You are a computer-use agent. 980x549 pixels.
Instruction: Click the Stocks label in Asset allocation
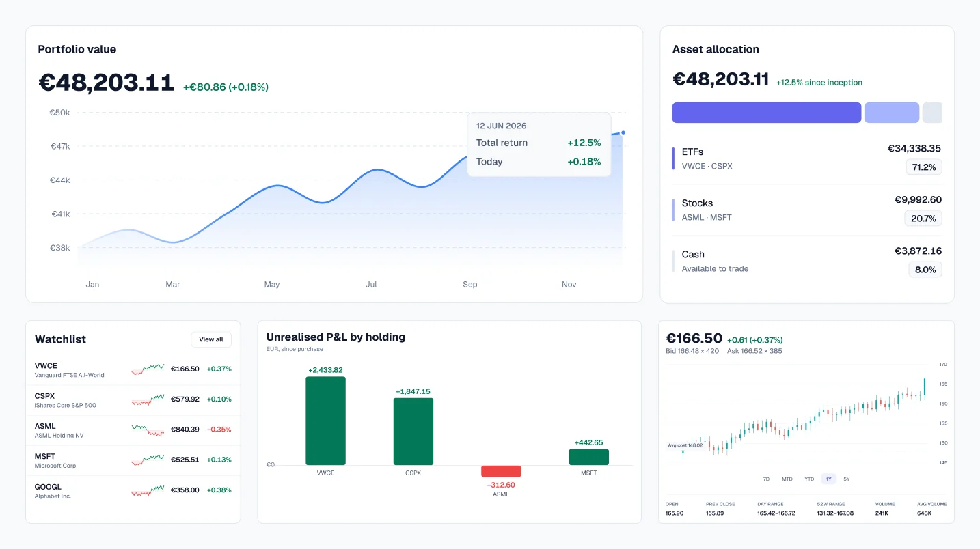(x=697, y=203)
